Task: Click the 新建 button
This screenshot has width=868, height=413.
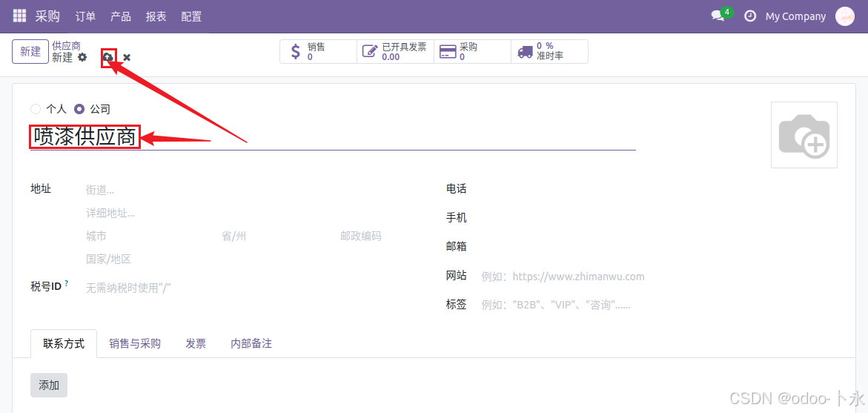Action: coord(30,52)
